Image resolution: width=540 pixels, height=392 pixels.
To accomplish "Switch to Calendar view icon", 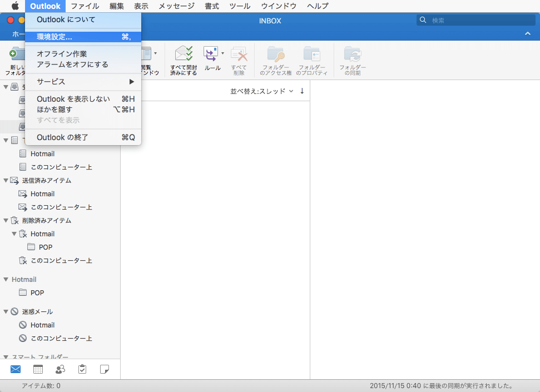I will pos(38,369).
